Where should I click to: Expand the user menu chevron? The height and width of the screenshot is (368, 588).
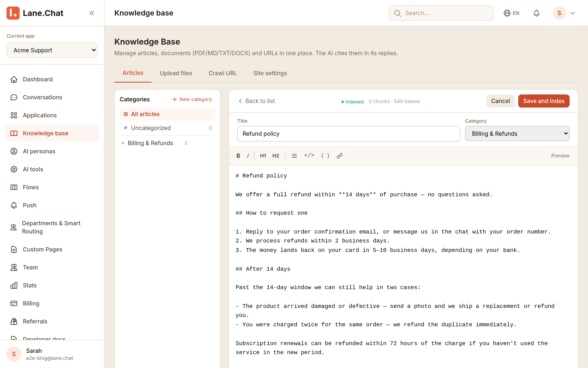pyautogui.click(x=572, y=13)
